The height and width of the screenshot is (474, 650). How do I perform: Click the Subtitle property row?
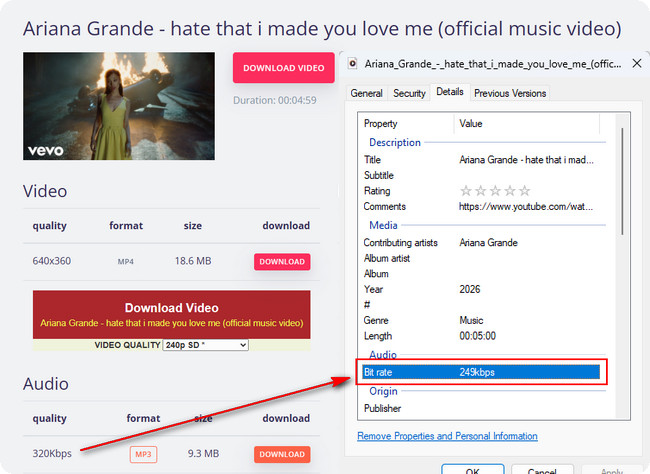tap(481, 175)
